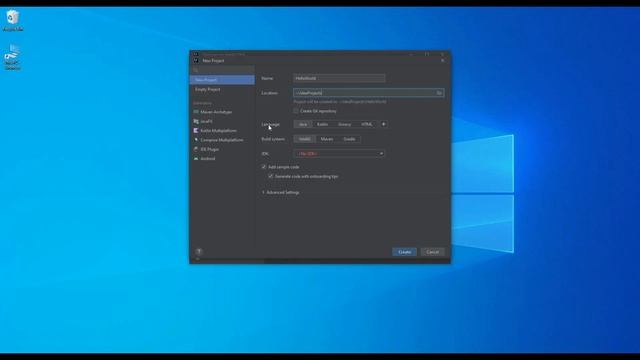Choose Java as the language
Viewport: 640px width, 360px height.
click(x=303, y=124)
